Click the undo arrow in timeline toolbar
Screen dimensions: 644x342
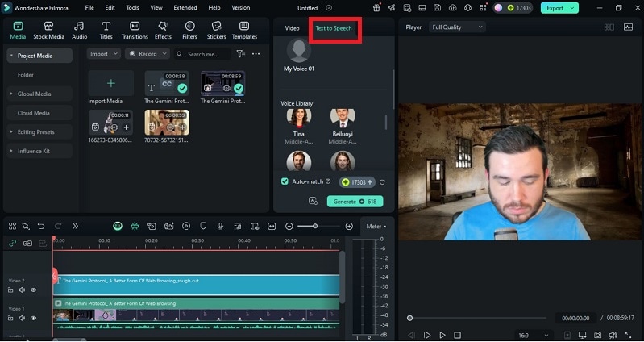(41, 226)
